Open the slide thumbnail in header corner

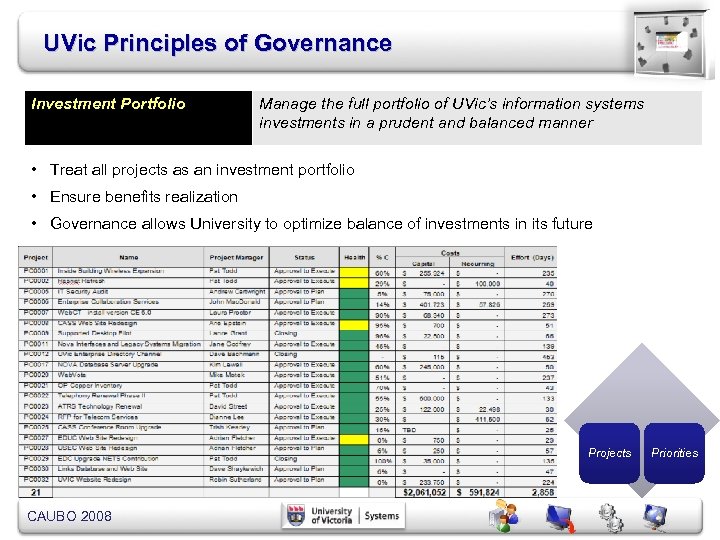671,44
